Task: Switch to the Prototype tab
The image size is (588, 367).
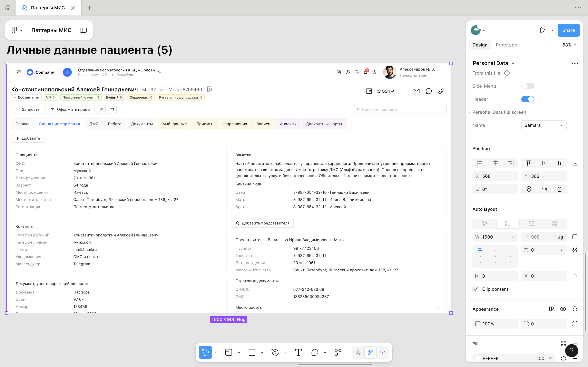Action: pyautogui.click(x=506, y=45)
